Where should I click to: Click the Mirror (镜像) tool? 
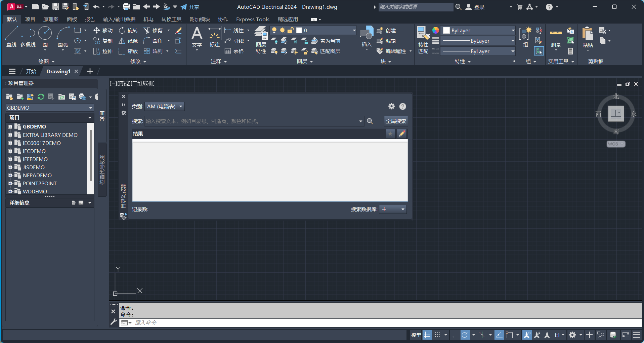pos(128,41)
